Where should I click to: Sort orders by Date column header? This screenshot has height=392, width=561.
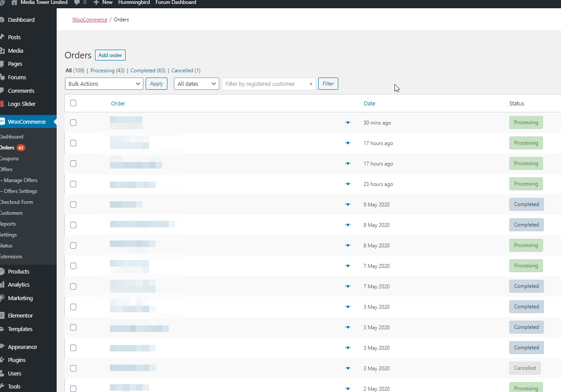[369, 104]
